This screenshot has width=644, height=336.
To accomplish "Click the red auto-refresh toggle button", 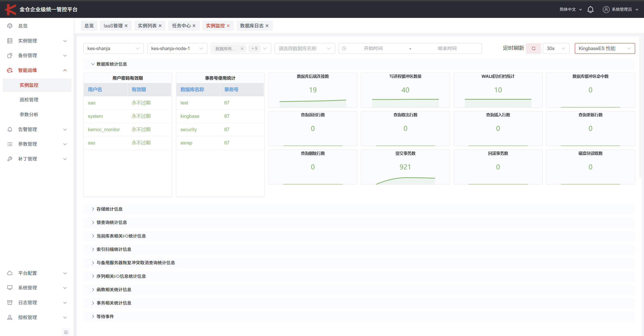I will click(x=533, y=48).
